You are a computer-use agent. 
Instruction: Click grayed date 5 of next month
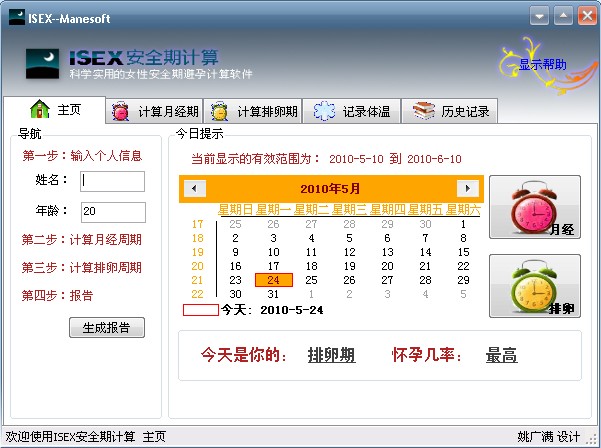pos(463,294)
